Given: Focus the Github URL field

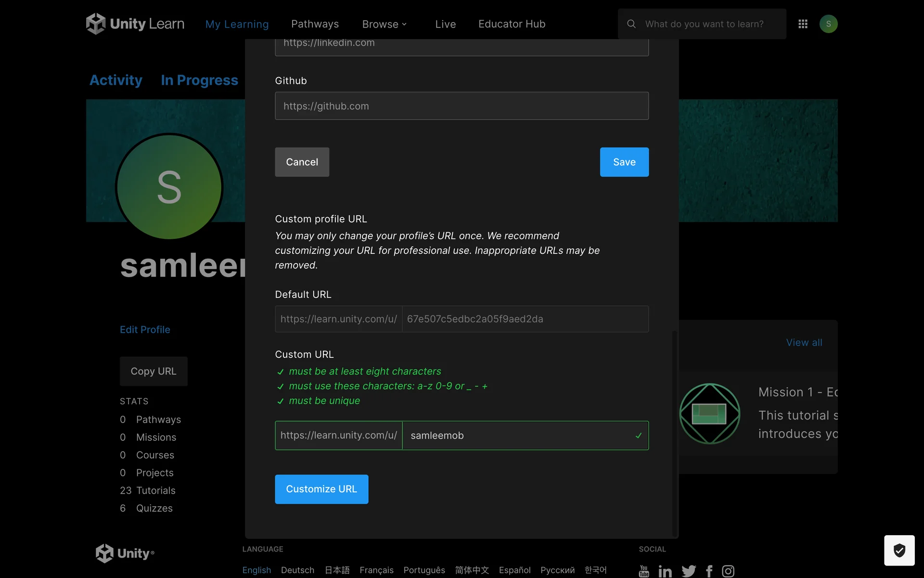Looking at the screenshot, I should (x=462, y=106).
